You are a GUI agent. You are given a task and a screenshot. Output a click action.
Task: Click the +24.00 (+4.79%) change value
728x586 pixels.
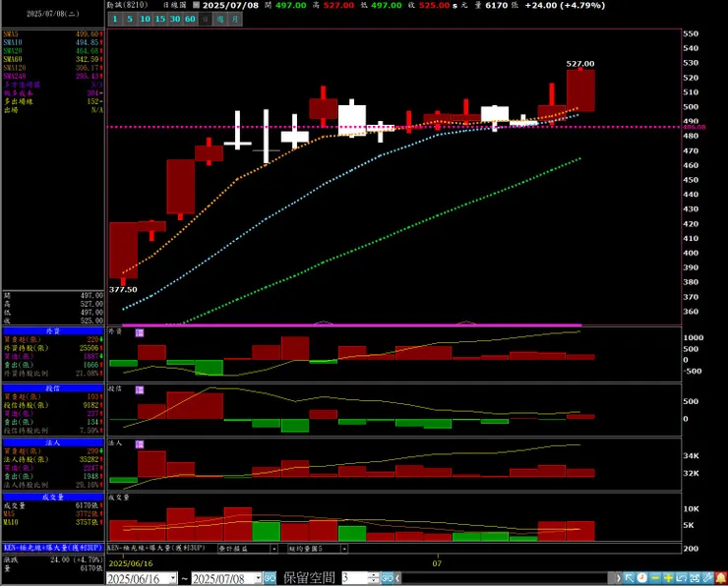point(565,6)
